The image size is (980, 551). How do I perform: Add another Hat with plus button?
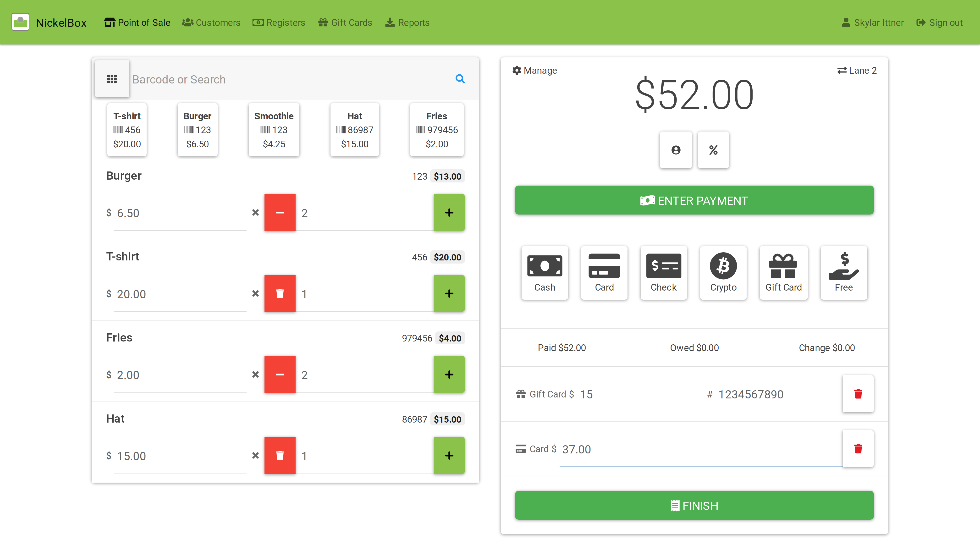click(x=449, y=455)
